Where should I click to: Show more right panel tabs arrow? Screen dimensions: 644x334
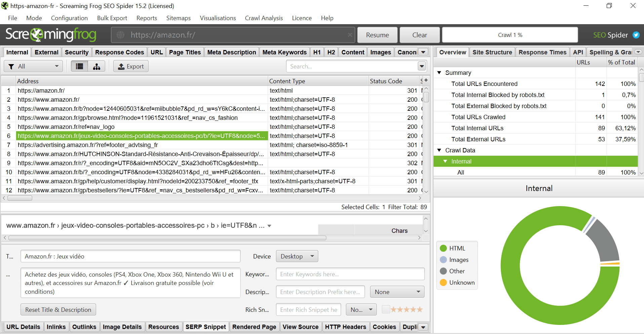[x=638, y=52]
